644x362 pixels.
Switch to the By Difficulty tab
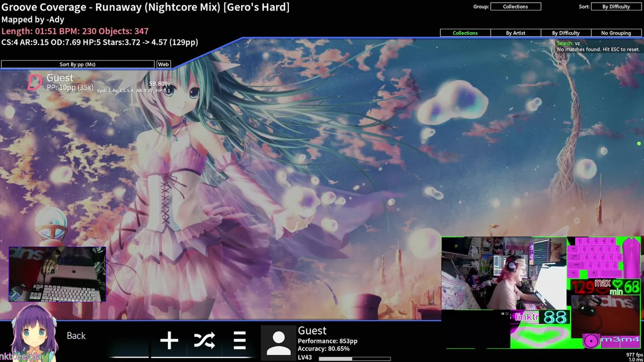click(x=566, y=33)
